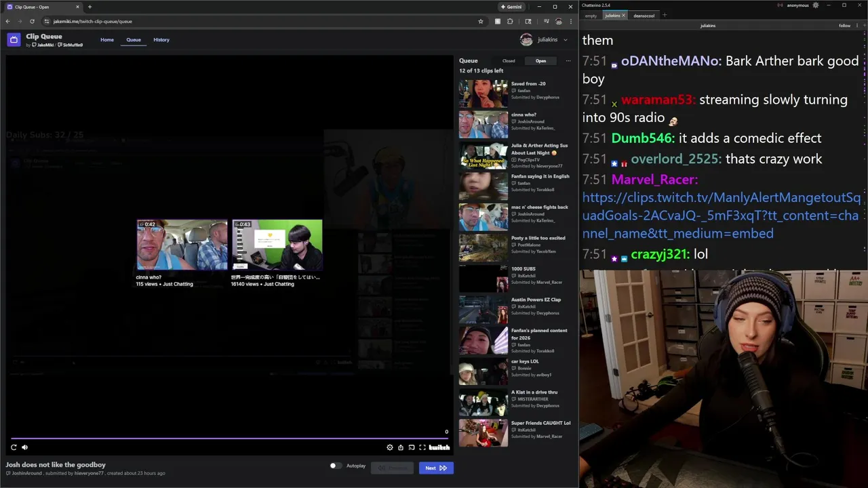Switch to deansocool tab in Chatterino
This screenshot has width=868, height=488.
[x=644, y=16]
